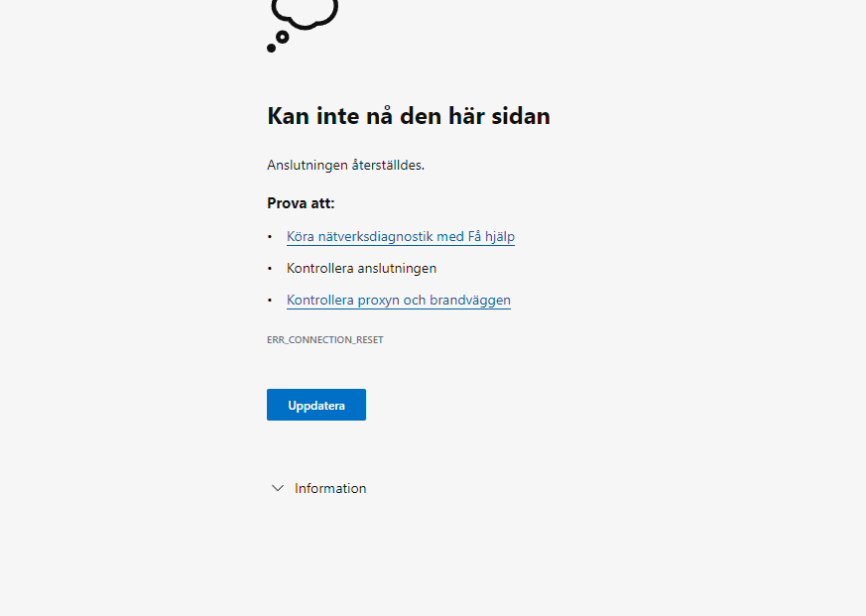This screenshot has width=866, height=616.
Task: Click the Kontrollera anslutningen list text
Action: [361, 269]
